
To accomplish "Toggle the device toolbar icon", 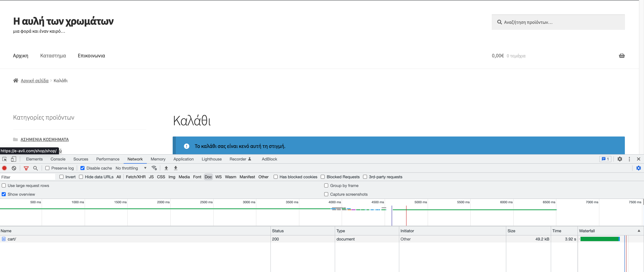I will pyautogui.click(x=13, y=159).
